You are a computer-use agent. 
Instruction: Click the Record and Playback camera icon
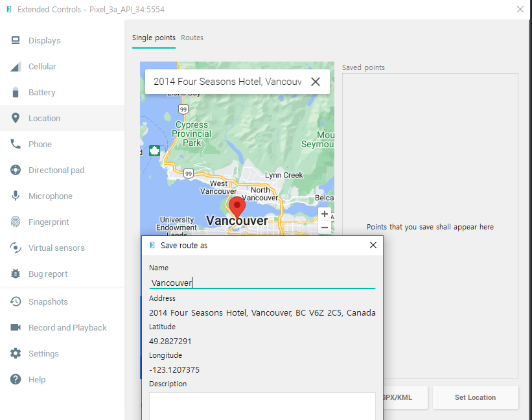pyautogui.click(x=16, y=327)
